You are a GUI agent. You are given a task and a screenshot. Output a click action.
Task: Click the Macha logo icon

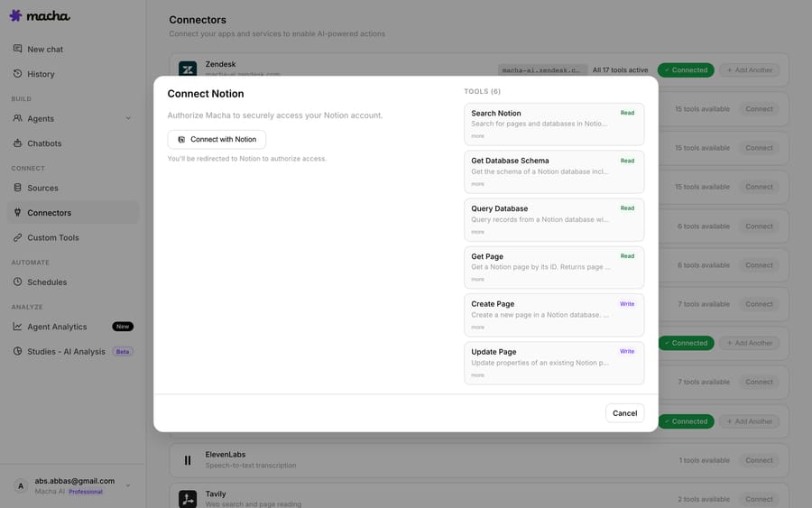16,15
